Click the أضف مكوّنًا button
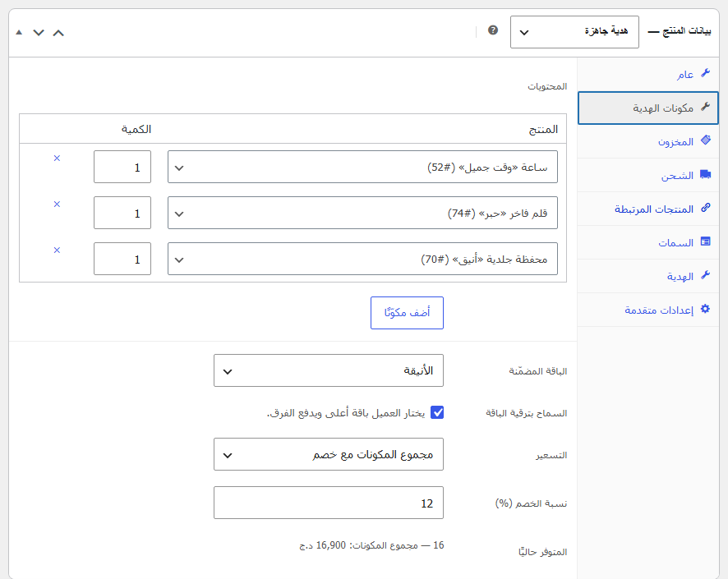 (407, 313)
